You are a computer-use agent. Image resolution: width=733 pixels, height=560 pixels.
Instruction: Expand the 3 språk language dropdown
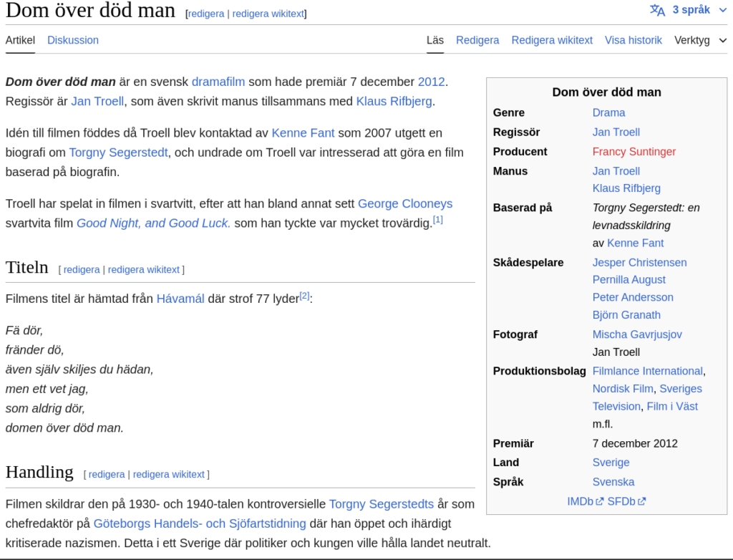click(x=691, y=10)
